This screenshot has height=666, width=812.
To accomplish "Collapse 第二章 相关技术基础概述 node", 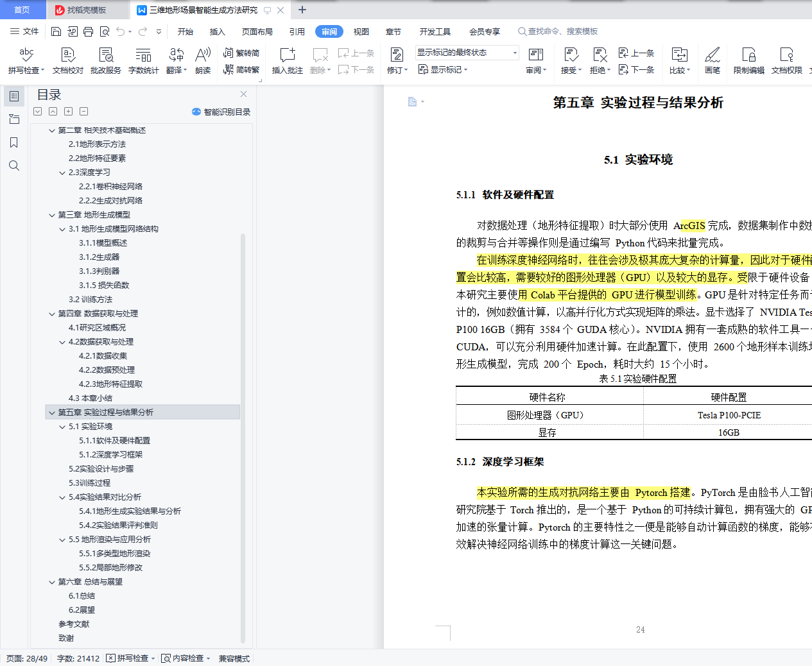I will coord(53,130).
